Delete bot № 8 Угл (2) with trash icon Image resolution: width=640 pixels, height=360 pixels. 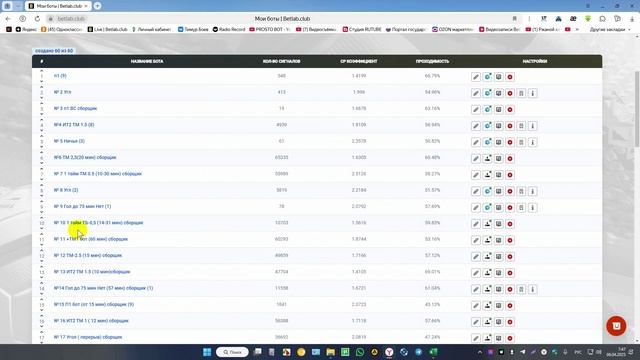pyautogui.click(x=521, y=191)
